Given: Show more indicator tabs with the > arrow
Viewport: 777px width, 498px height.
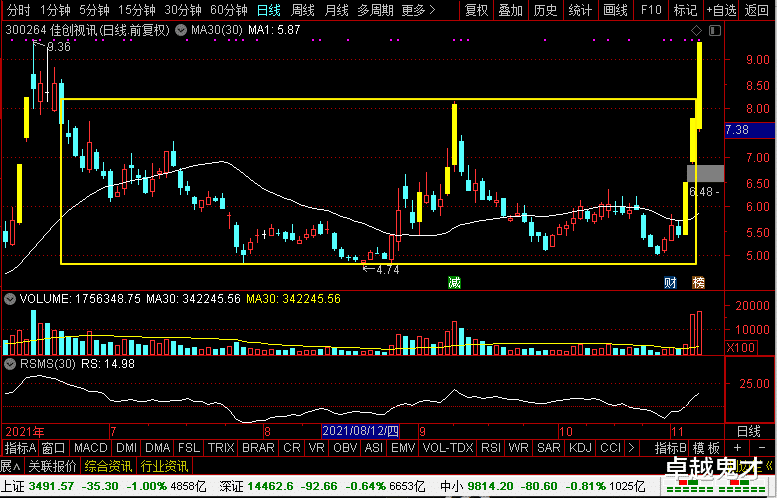Looking at the screenshot, I should point(631,448).
